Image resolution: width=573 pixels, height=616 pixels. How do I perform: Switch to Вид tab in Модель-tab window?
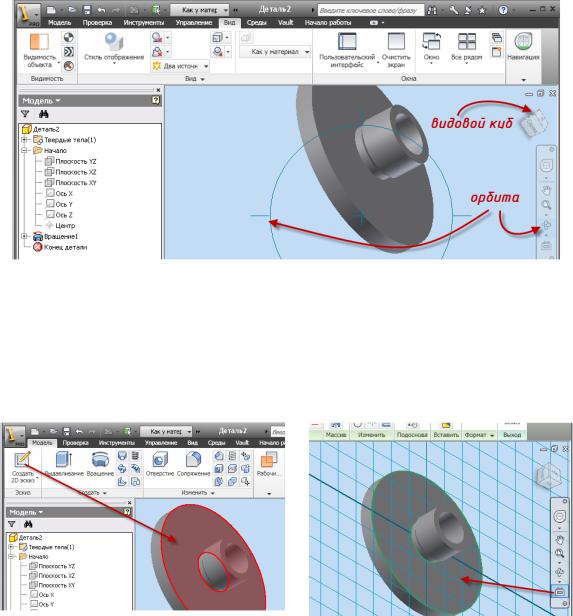pyautogui.click(x=192, y=443)
